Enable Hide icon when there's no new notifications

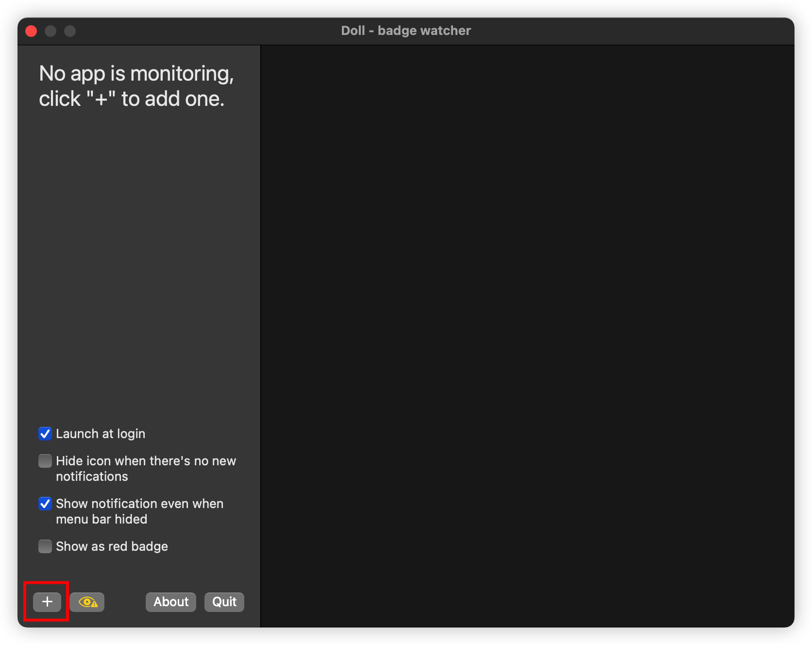click(45, 461)
